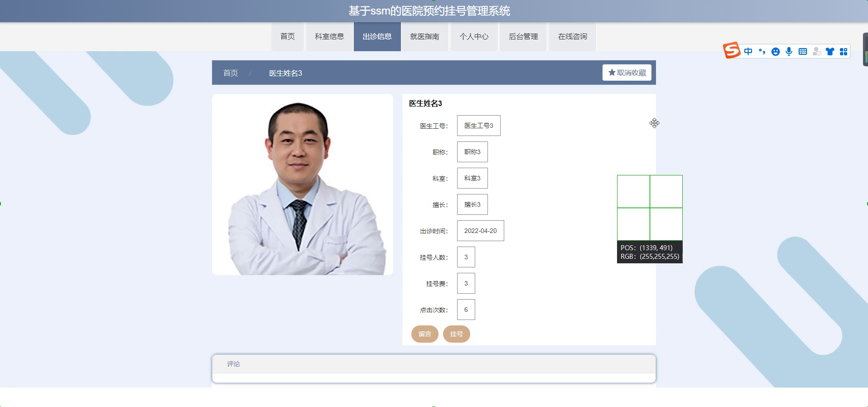Click the 挂号费 value 3
The height and width of the screenshot is (407, 868).
pos(466,283)
